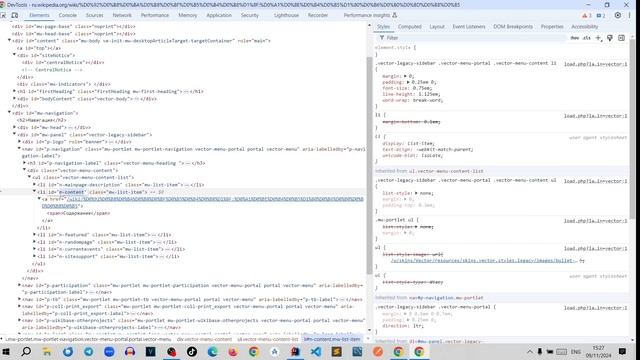Switch to the Console tab
Image resolution: width=640 pixels, height=360 pixels.
tap(67, 15)
